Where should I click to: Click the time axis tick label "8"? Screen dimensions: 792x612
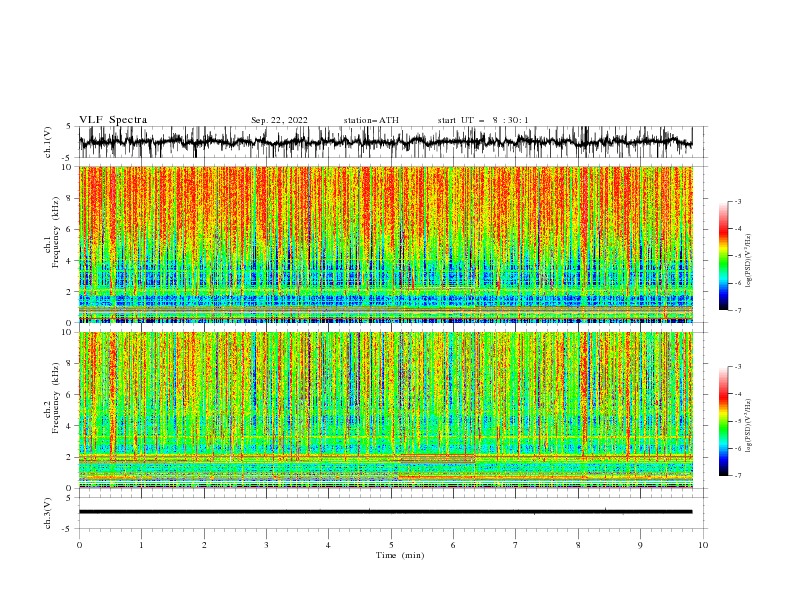(x=578, y=545)
